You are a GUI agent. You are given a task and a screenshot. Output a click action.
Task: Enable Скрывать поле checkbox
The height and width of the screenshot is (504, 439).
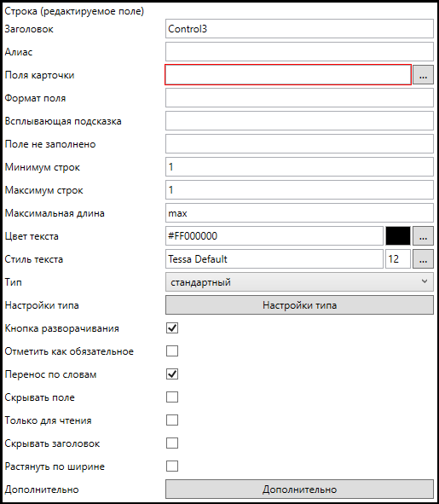pyautogui.click(x=172, y=397)
